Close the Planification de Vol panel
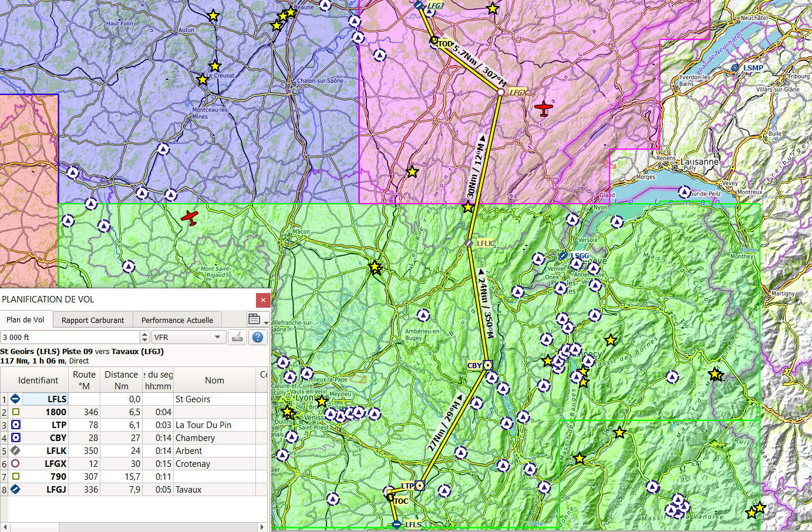 (x=263, y=300)
